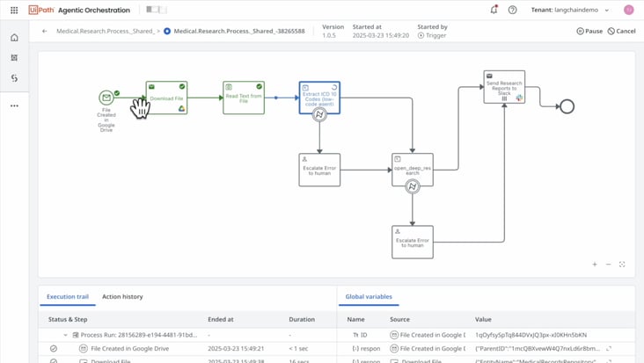
Task: Fit the diagram to screen
Action: 622,265
